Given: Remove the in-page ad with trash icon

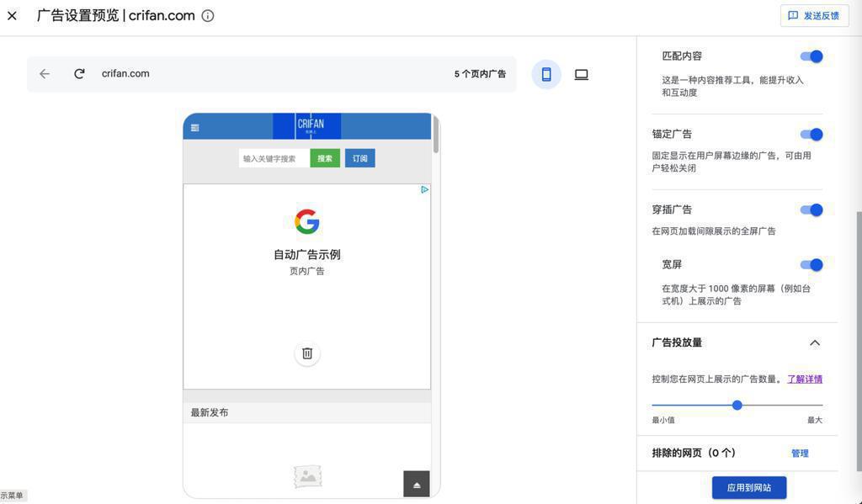Looking at the screenshot, I should click(x=307, y=353).
